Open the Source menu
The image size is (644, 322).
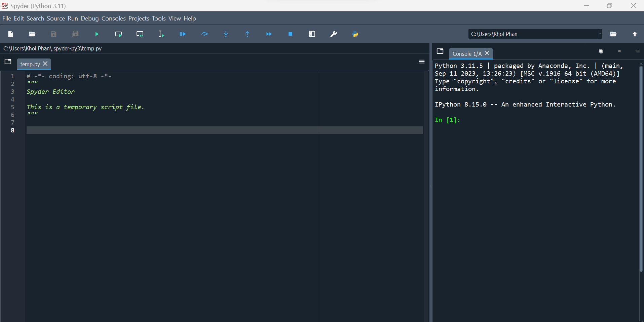56,18
